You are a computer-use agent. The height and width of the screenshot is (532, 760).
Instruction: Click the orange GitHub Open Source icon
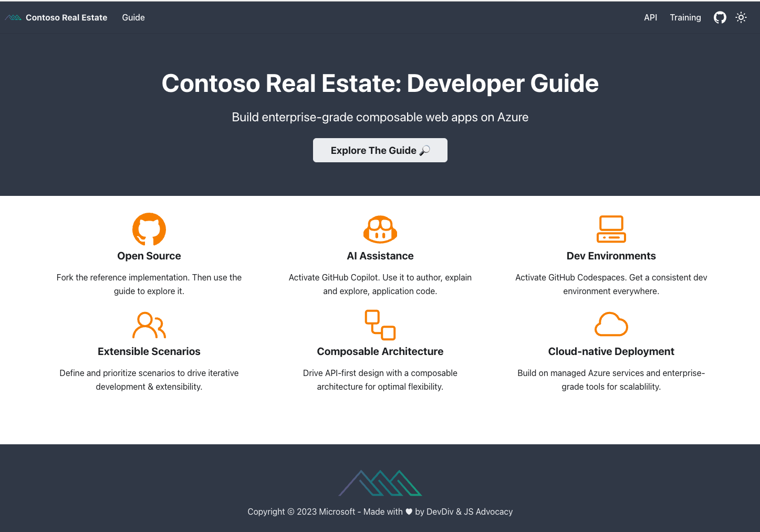(x=149, y=229)
